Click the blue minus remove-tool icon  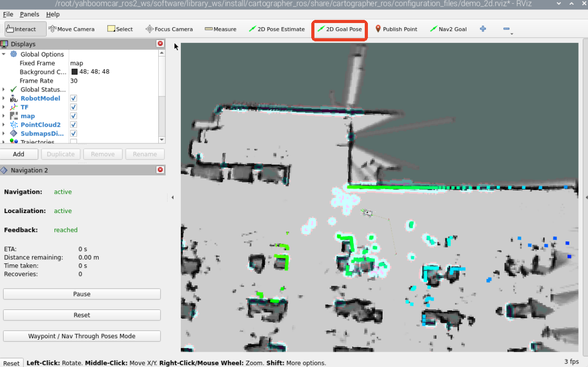point(506,29)
